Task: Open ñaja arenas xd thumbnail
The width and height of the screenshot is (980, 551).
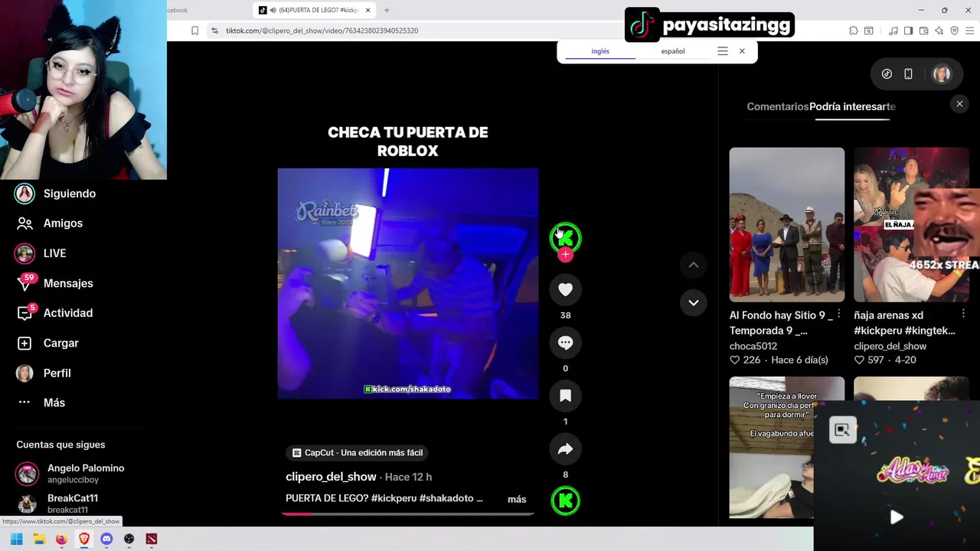Action: 911,224
